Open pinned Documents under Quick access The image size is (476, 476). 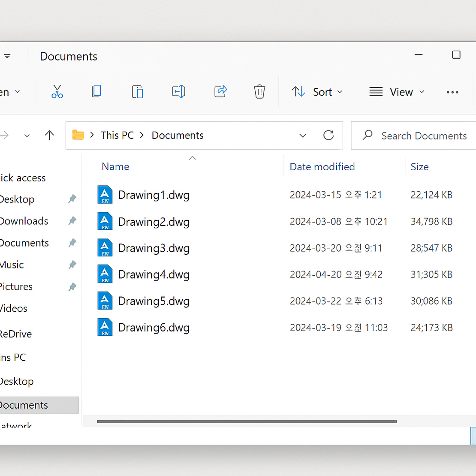coord(24,243)
